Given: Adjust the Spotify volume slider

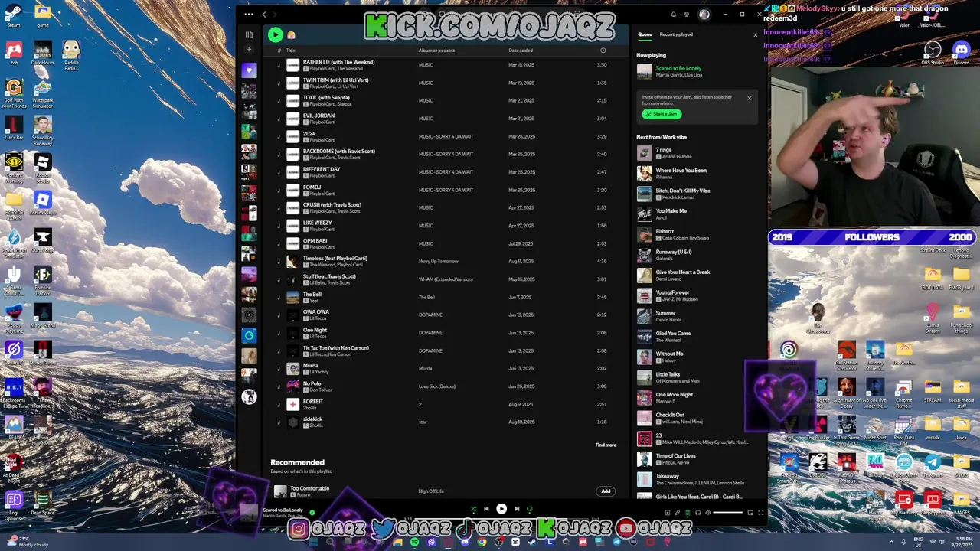Looking at the screenshot, I should (727, 513).
